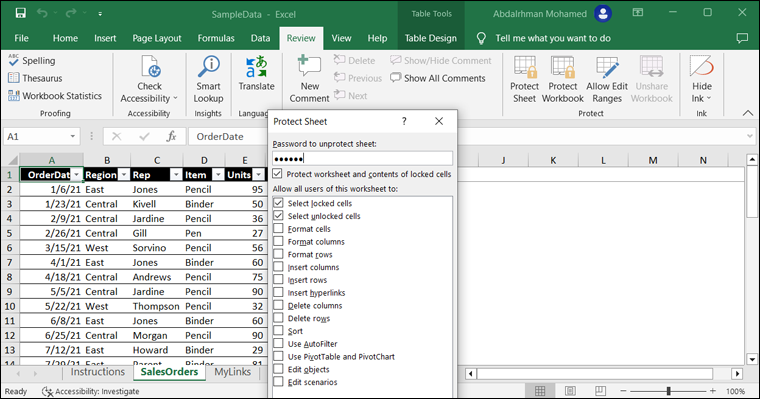Switch to Page Break Preview icon
The width and height of the screenshot is (760, 399).
pyautogui.click(x=600, y=391)
